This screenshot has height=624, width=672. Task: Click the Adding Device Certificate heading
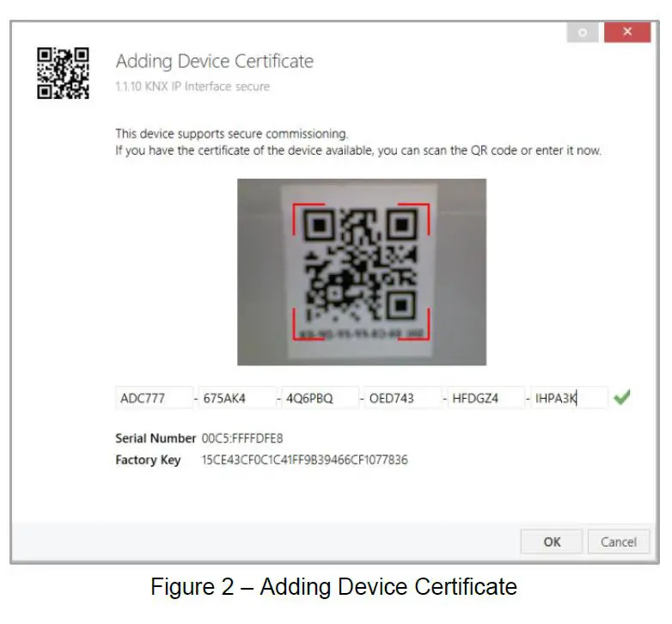pyautogui.click(x=215, y=61)
